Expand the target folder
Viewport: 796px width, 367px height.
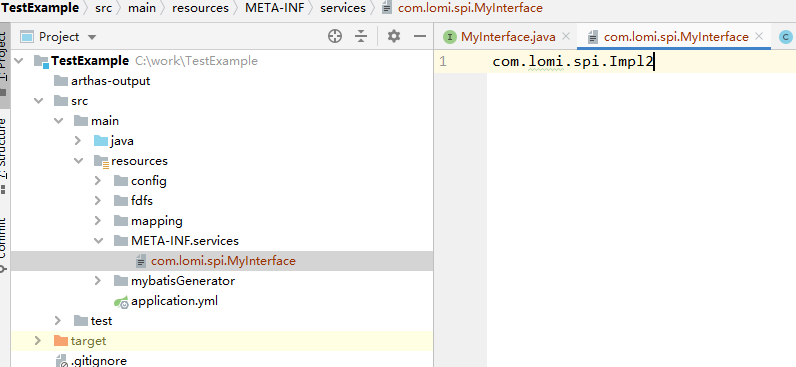pos(38,341)
